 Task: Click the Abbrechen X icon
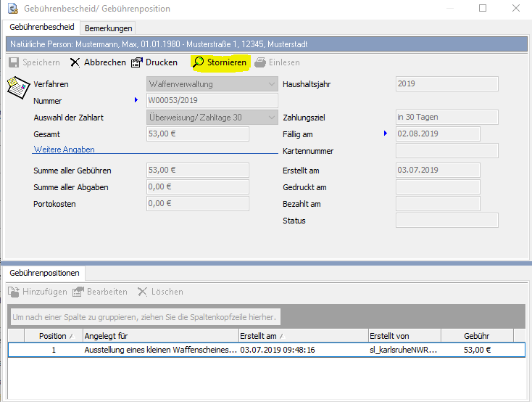tap(75, 62)
